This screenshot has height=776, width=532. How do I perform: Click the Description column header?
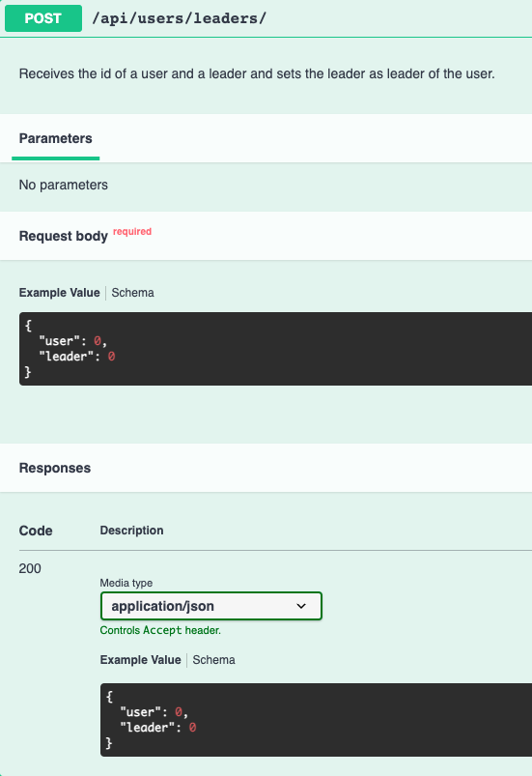pyautogui.click(x=131, y=531)
